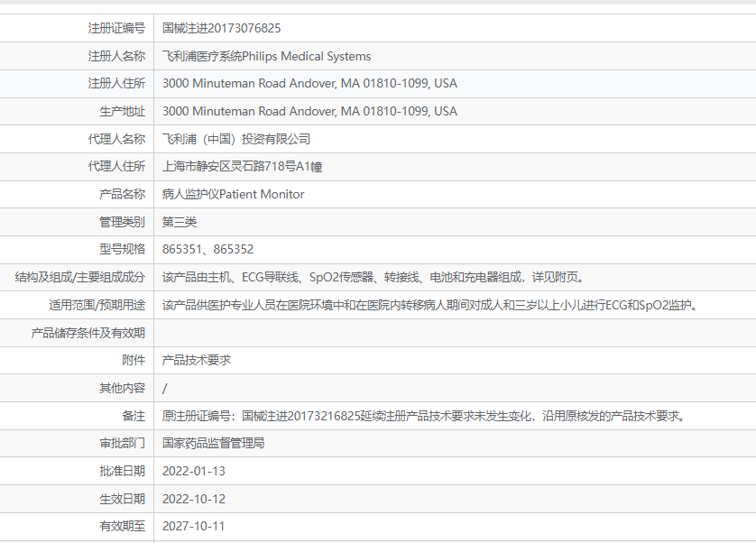Click the 管理类别 label
Screen dimensions: 756x543
[122, 222]
